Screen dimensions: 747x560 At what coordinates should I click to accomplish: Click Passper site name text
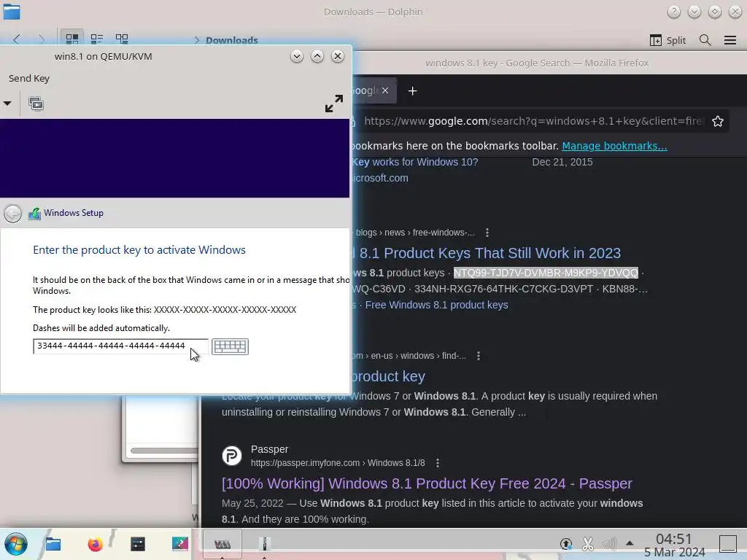(269, 449)
